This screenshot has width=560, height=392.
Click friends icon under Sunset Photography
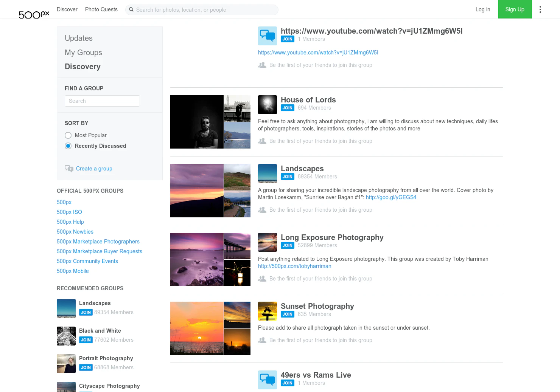pos(262,340)
